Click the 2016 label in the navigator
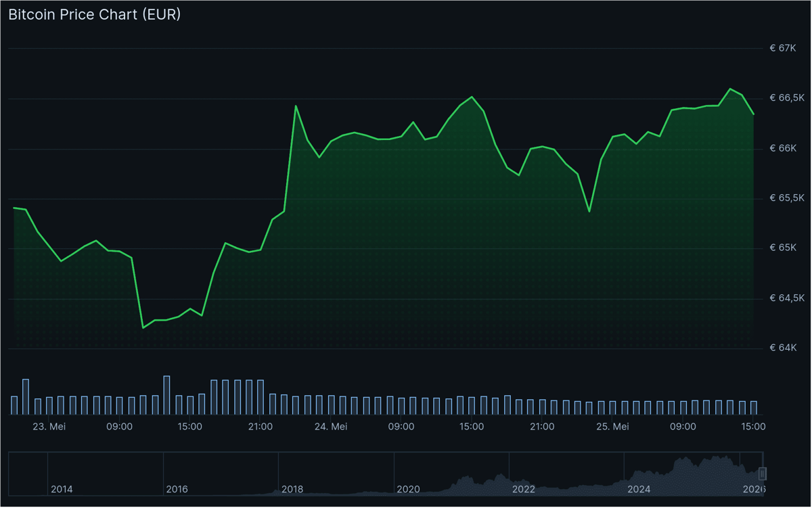The width and height of the screenshot is (812, 508). (177, 489)
